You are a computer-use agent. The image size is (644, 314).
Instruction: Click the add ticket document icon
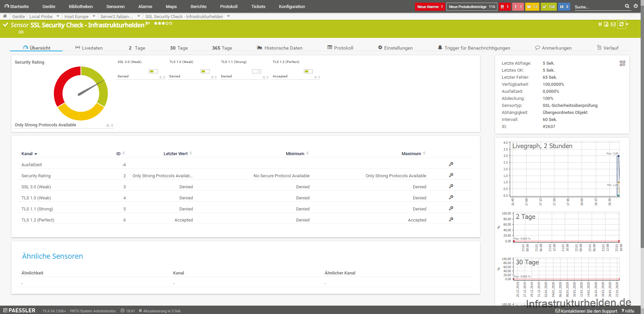coord(606,24)
